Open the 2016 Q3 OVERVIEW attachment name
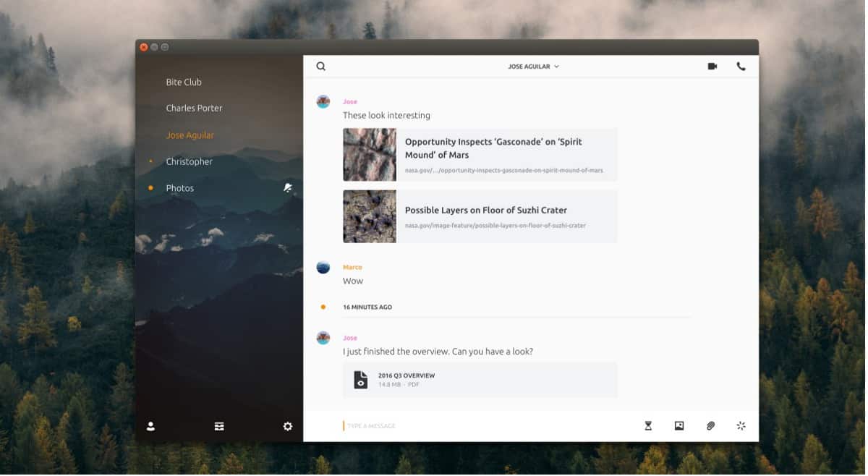Image resolution: width=868 pixels, height=476 pixels. [x=407, y=376]
